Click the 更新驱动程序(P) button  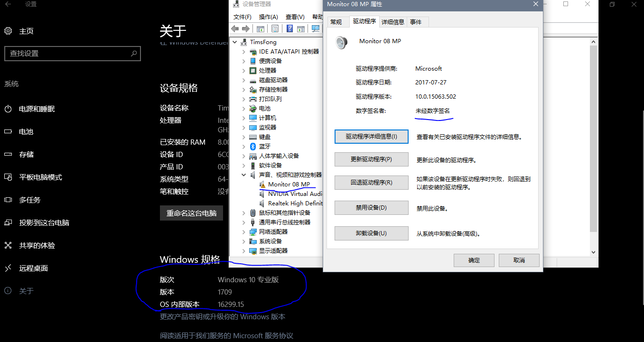pyautogui.click(x=371, y=159)
